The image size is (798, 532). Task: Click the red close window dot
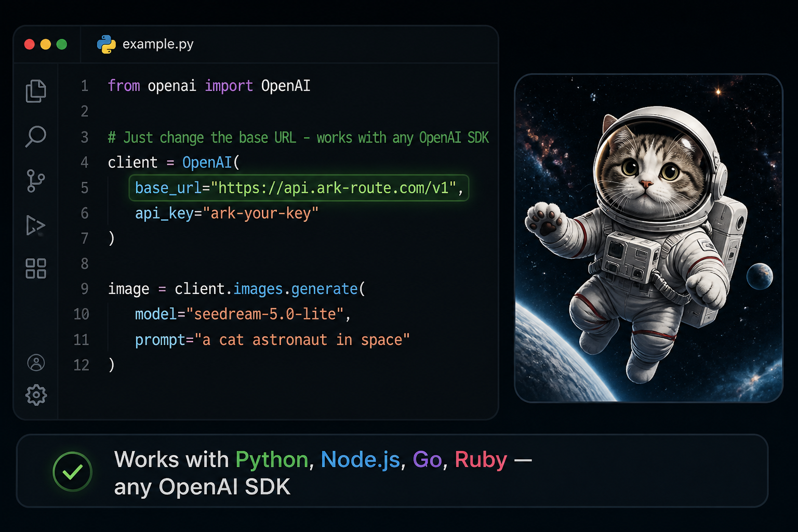(30, 45)
